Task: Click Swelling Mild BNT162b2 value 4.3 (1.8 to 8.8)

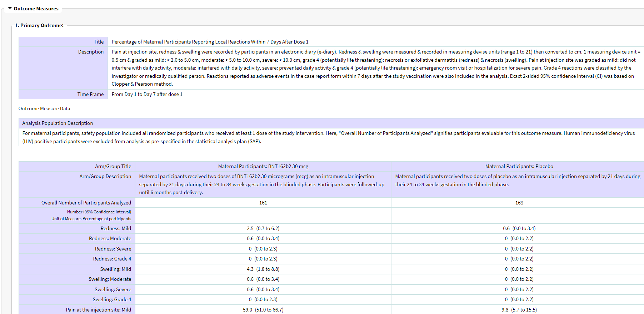Action: click(263, 269)
